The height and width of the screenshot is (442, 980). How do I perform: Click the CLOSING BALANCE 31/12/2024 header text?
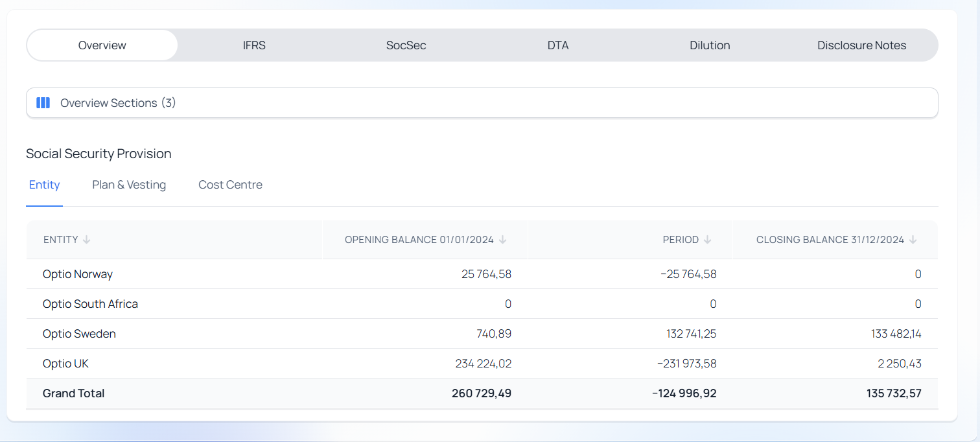point(830,240)
